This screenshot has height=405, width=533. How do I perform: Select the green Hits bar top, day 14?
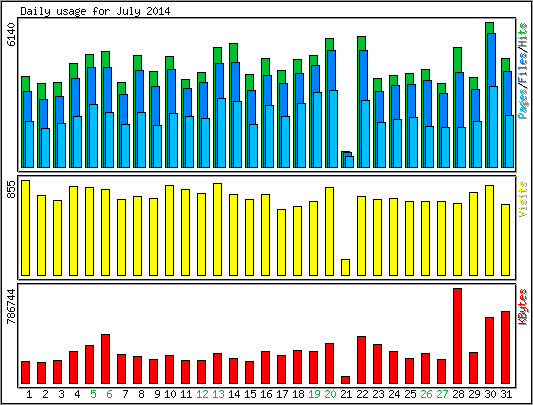[234, 53]
